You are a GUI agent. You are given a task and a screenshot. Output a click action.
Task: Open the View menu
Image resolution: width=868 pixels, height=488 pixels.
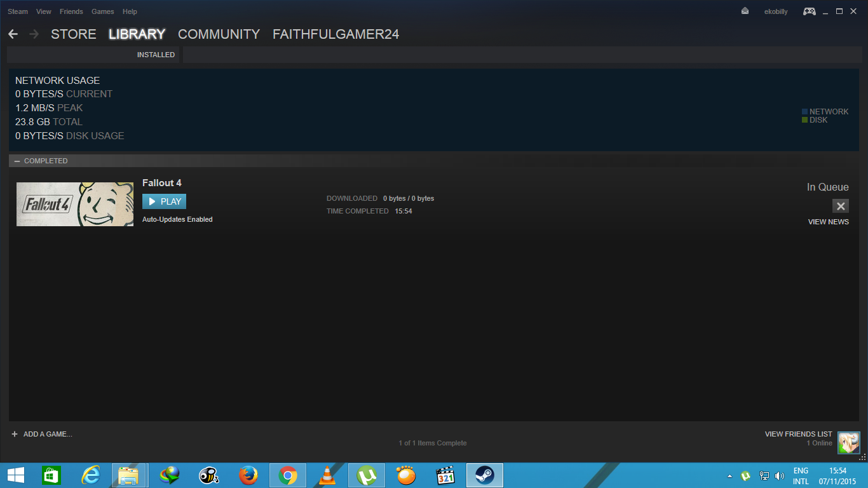tap(44, 11)
